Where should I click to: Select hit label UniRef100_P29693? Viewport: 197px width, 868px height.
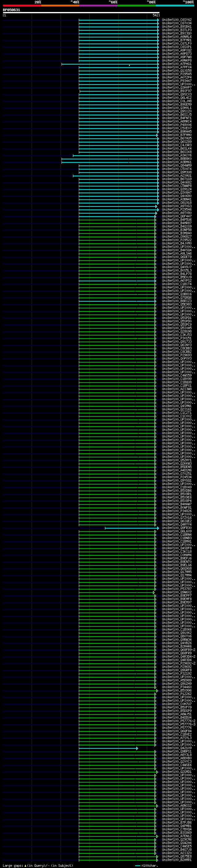coord(176,355)
